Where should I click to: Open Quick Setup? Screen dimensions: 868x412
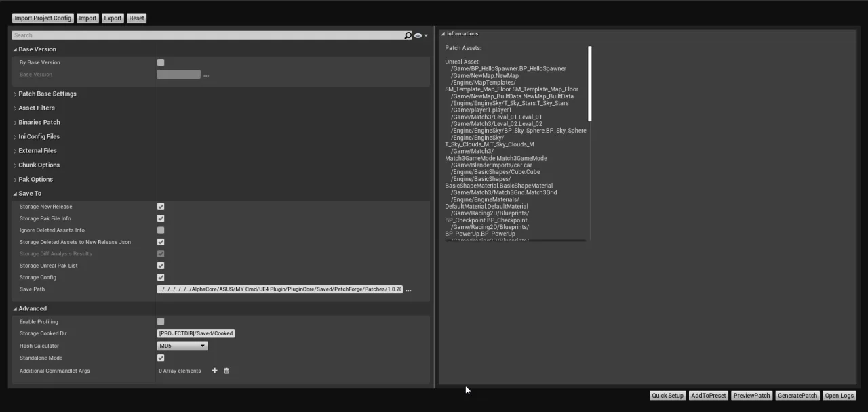coord(667,396)
